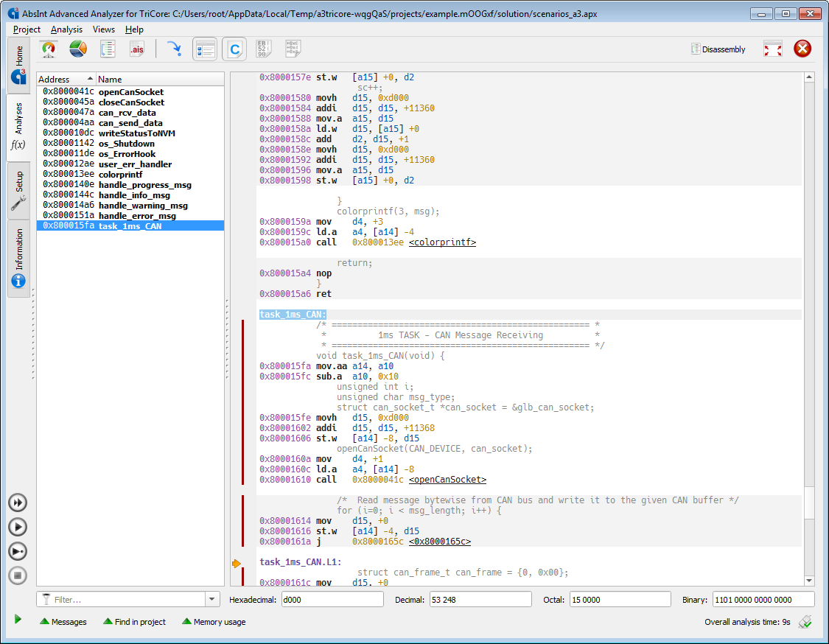Toggle the routine list panel icon
829x644 pixels.
pyautogui.click(x=205, y=49)
